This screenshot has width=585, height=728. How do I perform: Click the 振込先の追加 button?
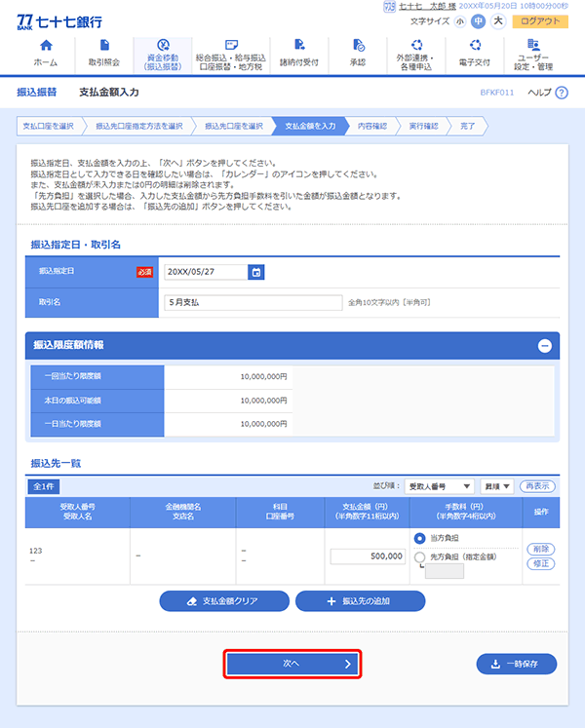[x=360, y=600]
